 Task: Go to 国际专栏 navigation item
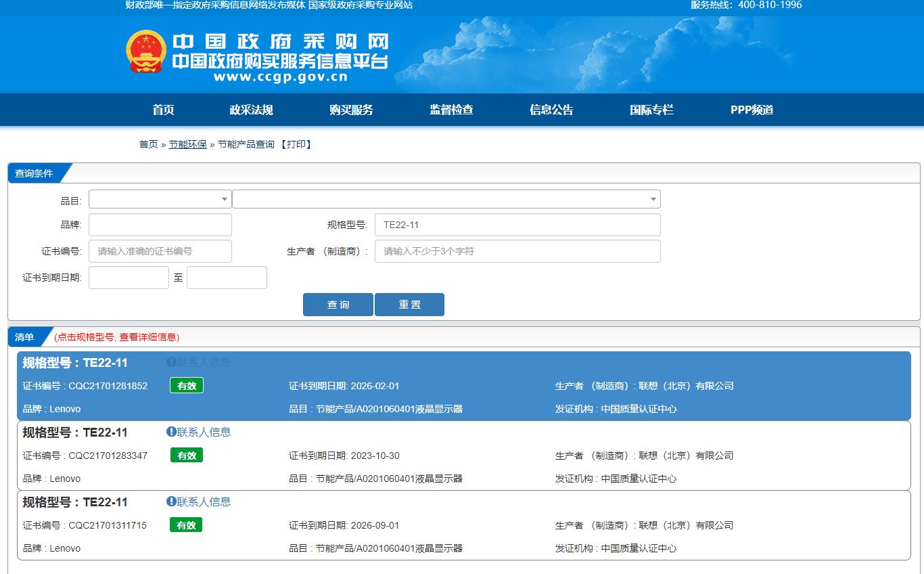tap(651, 110)
